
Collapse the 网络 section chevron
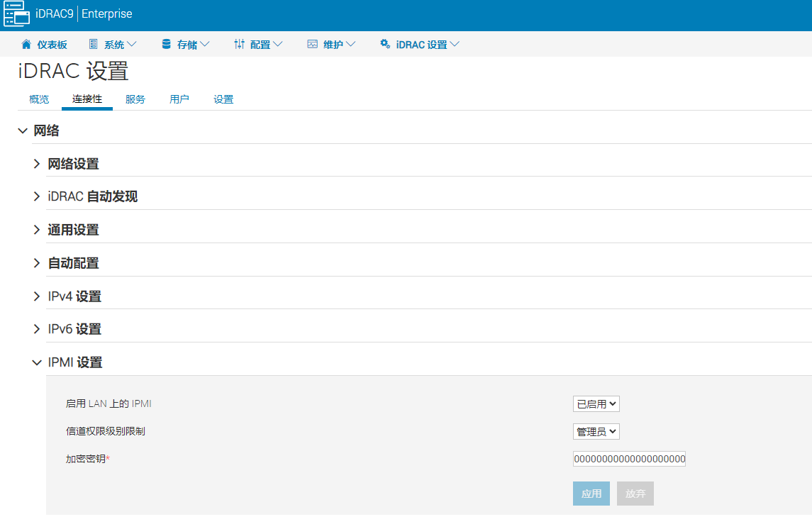23,131
